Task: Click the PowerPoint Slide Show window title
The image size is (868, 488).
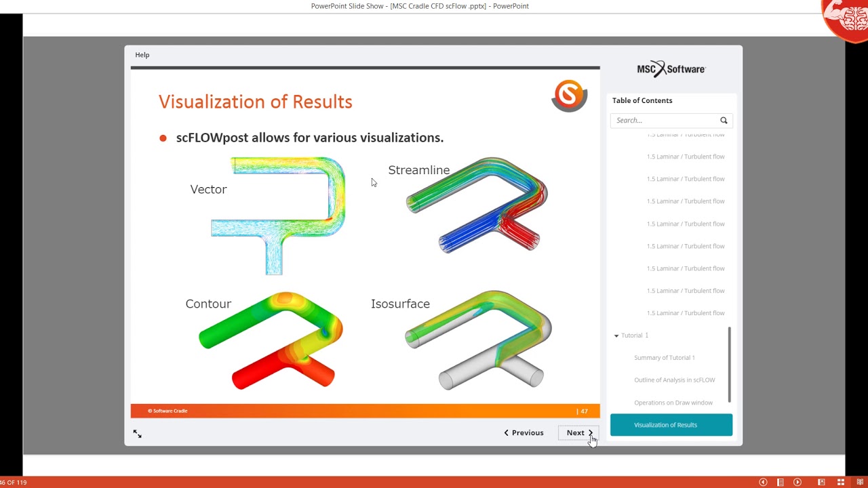Action: coord(420,6)
